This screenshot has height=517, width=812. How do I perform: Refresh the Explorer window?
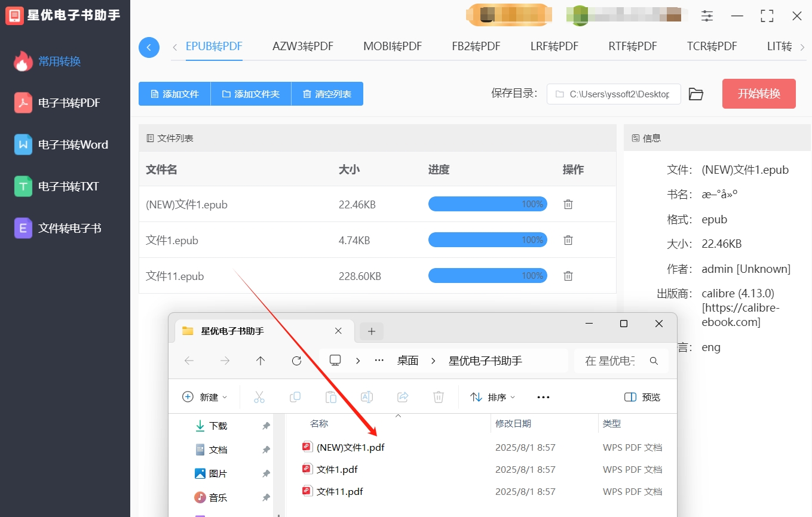pyautogui.click(x=296, y=361)
